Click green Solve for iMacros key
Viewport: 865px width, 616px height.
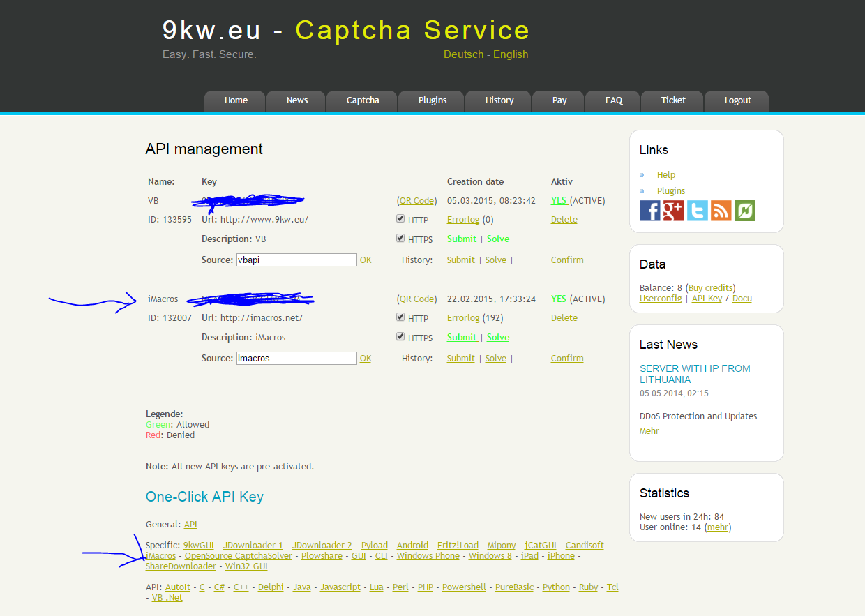click(x=498, y=338)
